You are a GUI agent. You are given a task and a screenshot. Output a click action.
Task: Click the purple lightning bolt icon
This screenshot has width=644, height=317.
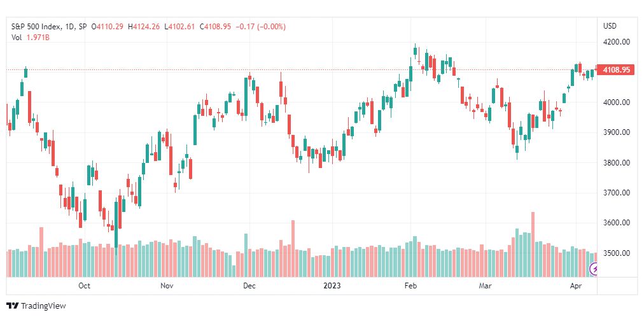coord(594,269)
